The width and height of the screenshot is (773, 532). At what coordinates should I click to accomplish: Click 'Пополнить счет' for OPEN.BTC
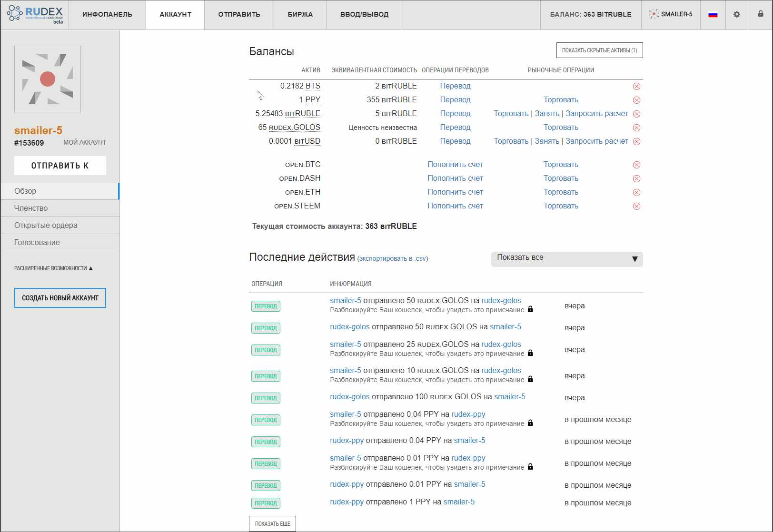click(x=455, y=164)
